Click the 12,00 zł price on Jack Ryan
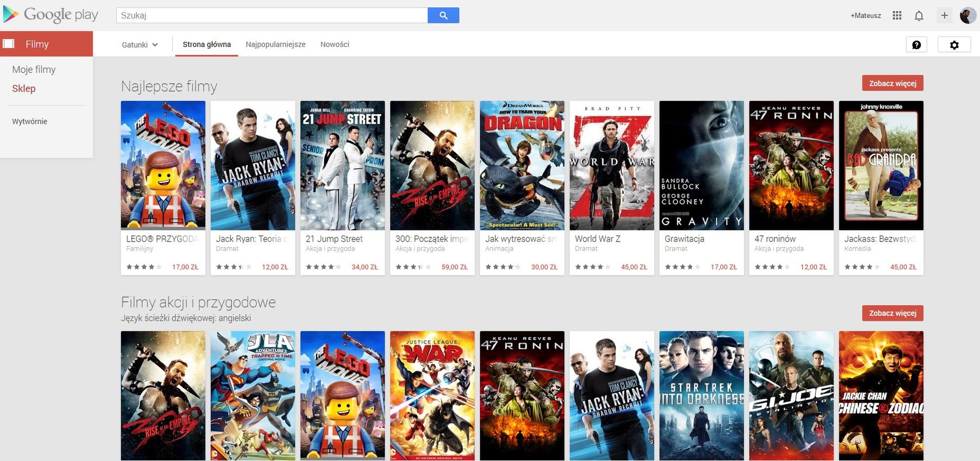The width and height of the screenshot is (980, 461). pos(275,267)
